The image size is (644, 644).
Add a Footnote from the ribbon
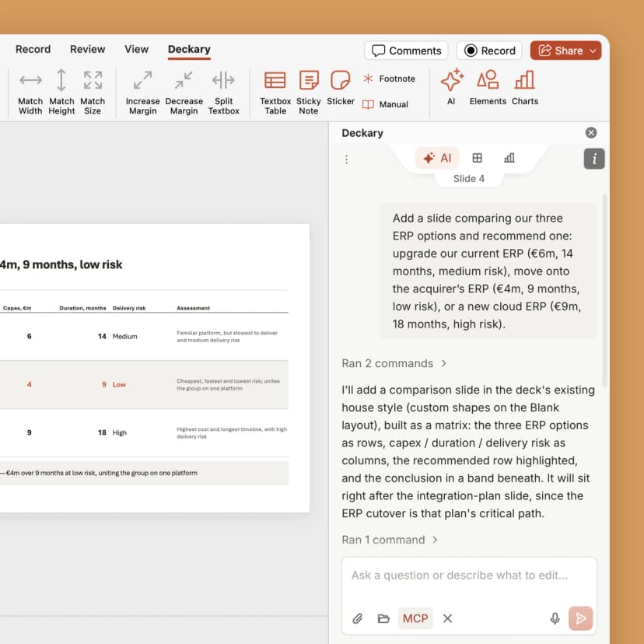tap(389, 79)
